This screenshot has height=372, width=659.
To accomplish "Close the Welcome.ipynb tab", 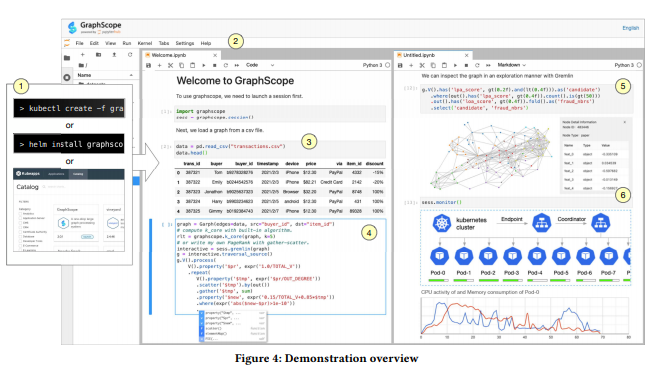I will (x=215, y=55).
